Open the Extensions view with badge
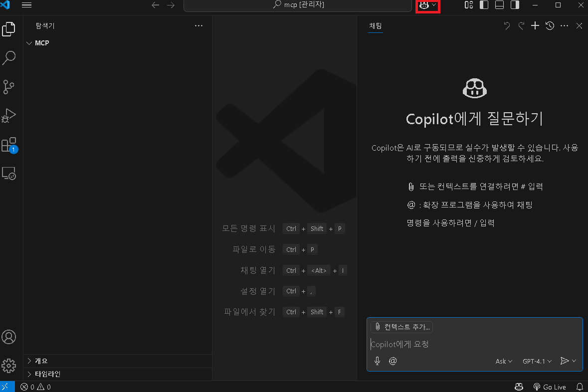Image resolution: width=588 pixels, height=392 pixels. [x=8, y=145]
